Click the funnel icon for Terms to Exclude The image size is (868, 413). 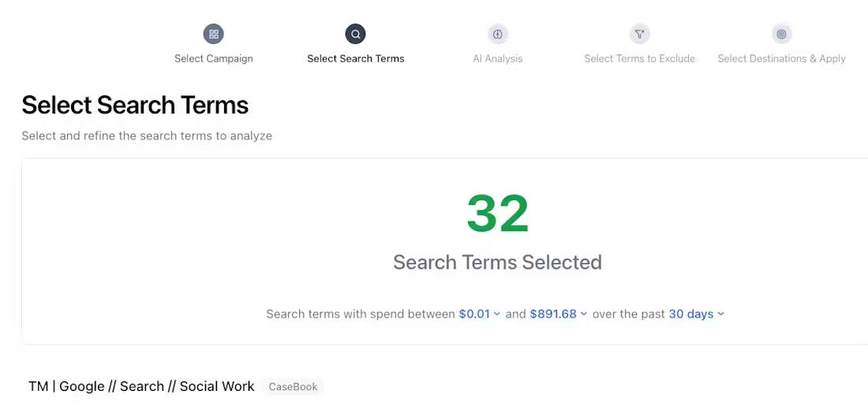point(640,34)
